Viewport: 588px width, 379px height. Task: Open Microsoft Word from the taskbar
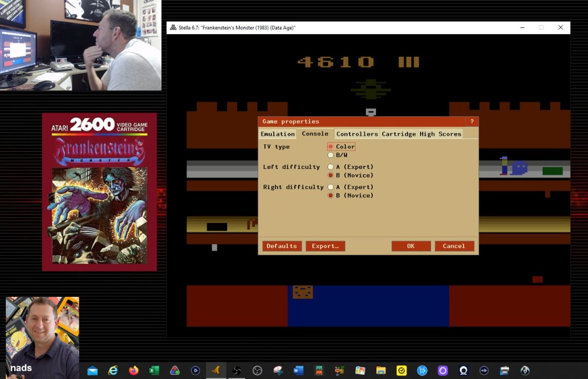298,371
